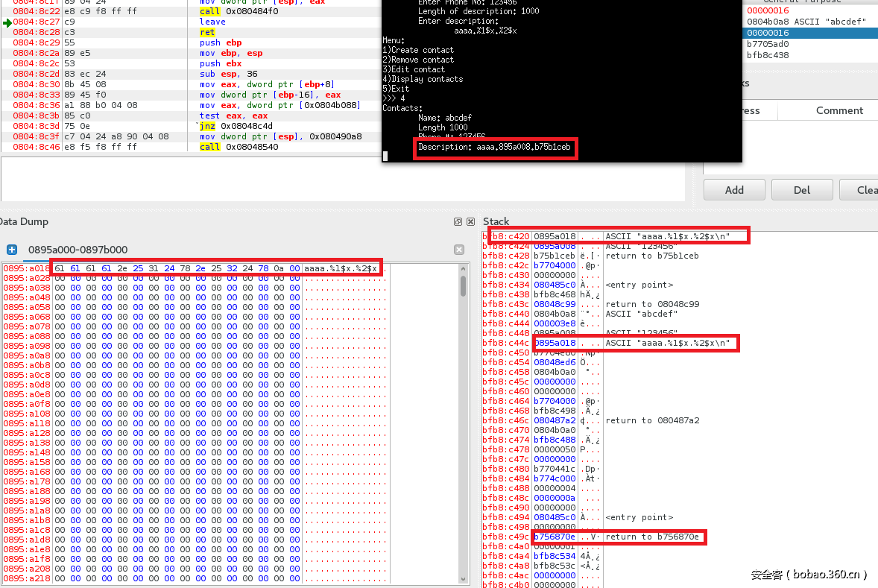878x588 pixels.
Task: Close the 0895a000-0897b000 dump tab
Action: 459,250
